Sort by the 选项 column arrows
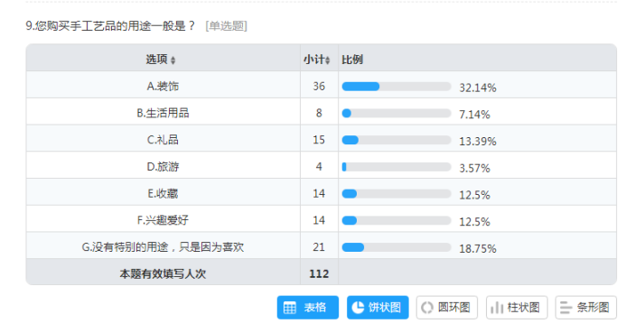Viewport: 644px width, 333px height. pyautogui.click(x=173, y=60)
